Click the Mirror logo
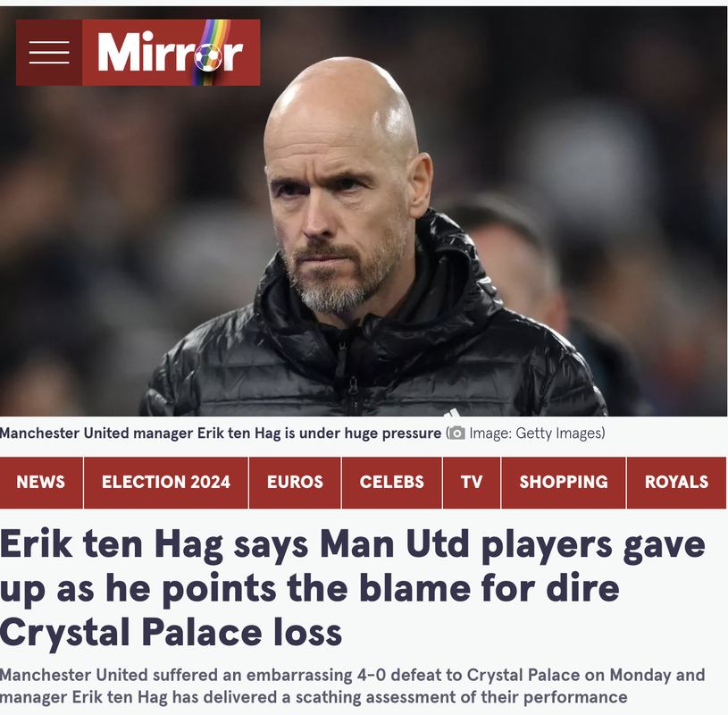This screenshot has height=715, width=728. [171, 53]
